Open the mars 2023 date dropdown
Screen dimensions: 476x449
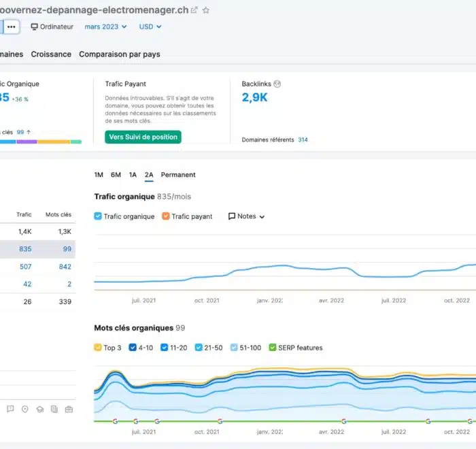[105, 27]
